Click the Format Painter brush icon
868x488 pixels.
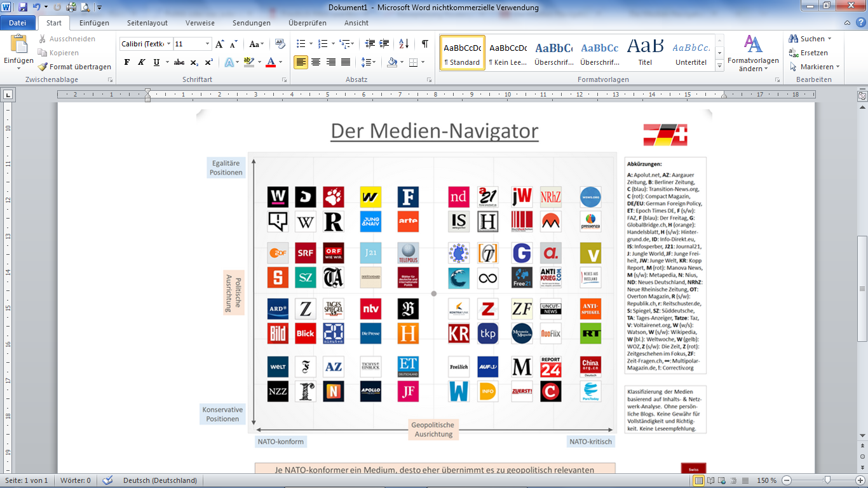(x=43, y=67)
